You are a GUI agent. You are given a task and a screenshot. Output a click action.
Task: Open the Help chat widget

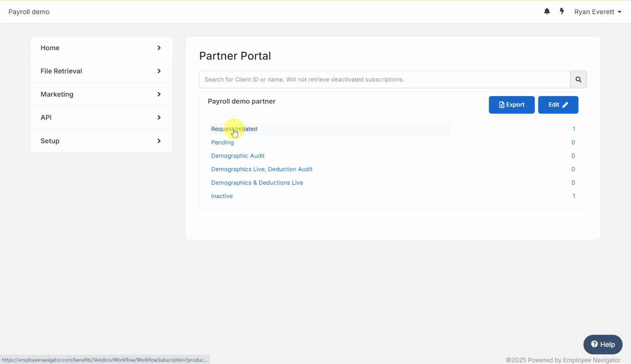coord(603,344)
